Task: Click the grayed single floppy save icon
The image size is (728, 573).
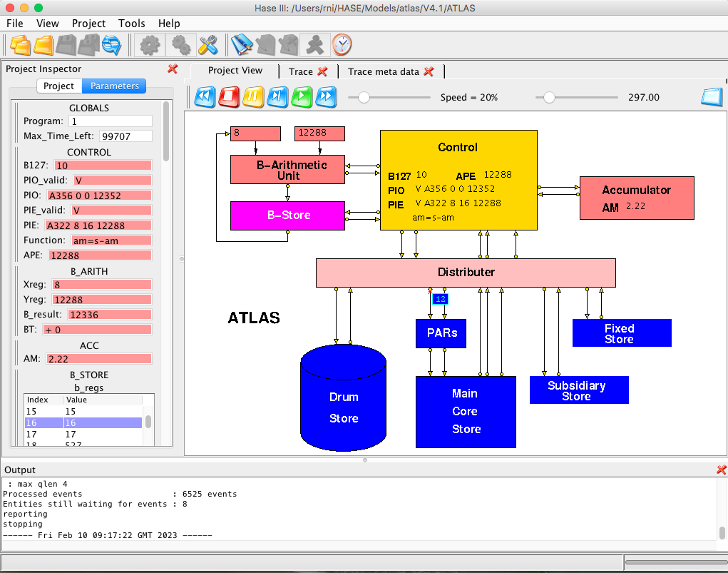Action: coord(66,45)
